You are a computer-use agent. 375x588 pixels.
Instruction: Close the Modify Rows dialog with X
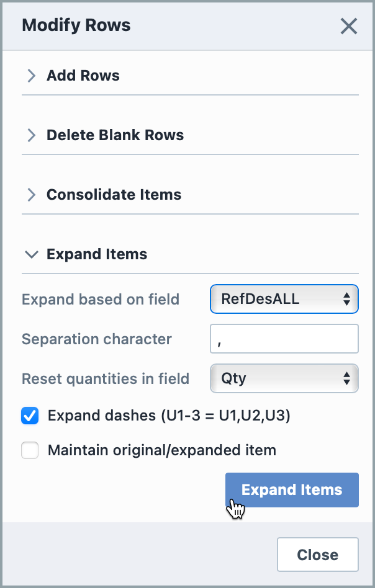349,26
